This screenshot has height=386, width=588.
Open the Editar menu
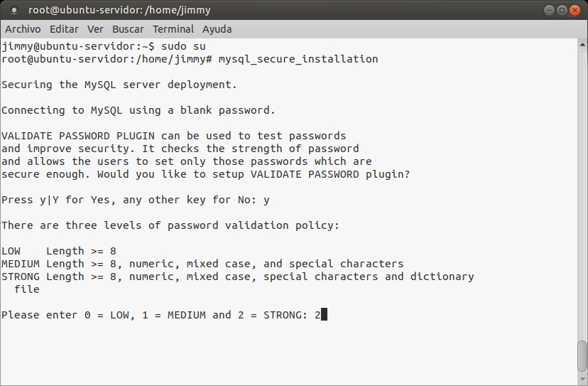(64, 29)
